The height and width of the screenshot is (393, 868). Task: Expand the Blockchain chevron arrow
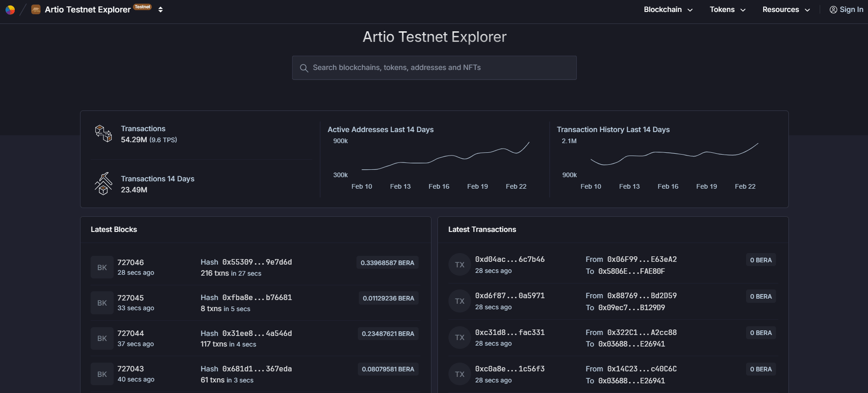tap(690, 10)
